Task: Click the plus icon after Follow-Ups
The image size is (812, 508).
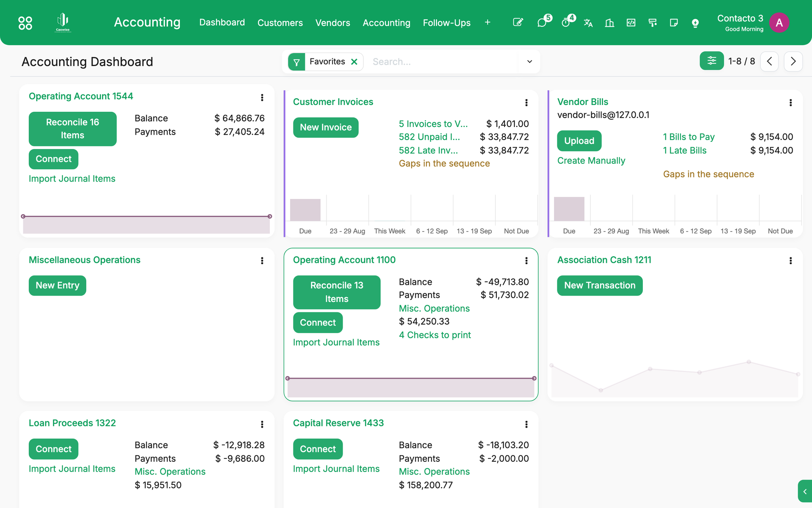Action: (488, 22)
